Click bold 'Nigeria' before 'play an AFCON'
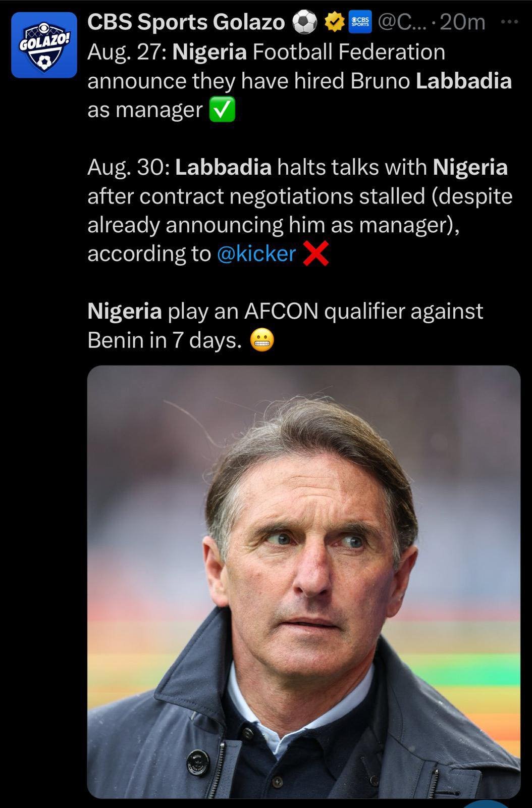Viewport: 532px width, 808px height. 125,311
